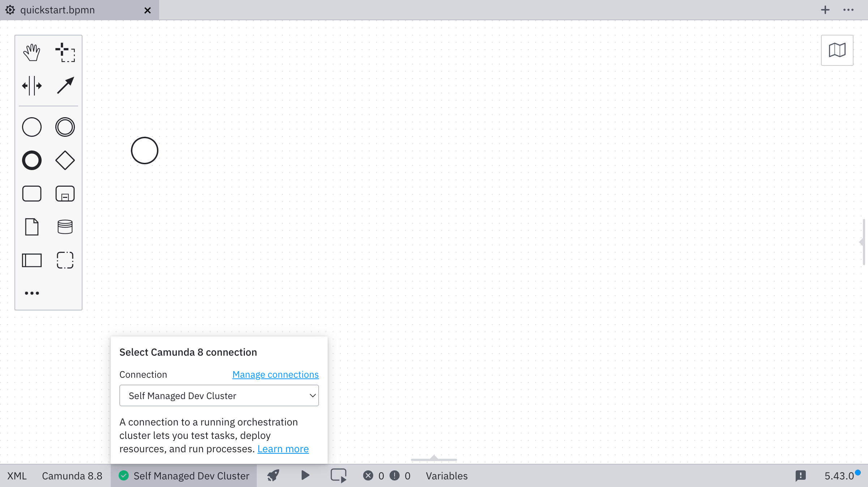
Task: Open Camunda 8.8 version selector
Action: 72,476
